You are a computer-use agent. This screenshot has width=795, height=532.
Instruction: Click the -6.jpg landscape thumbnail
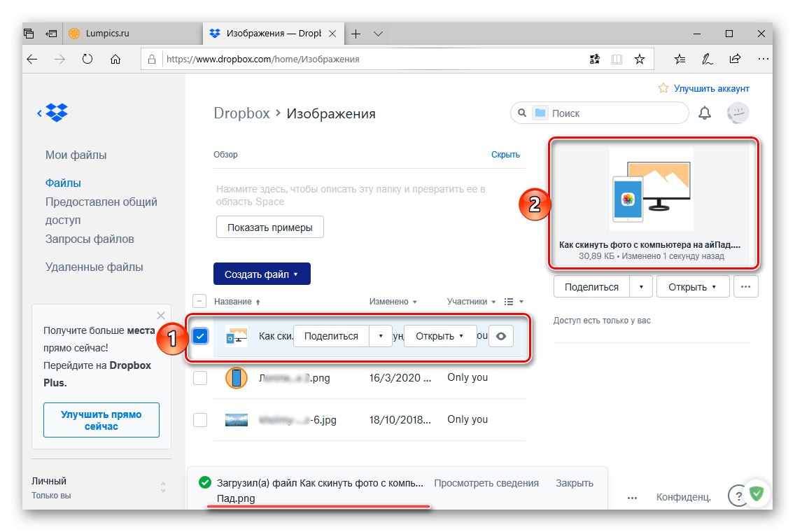pyautogui.click(x=237, y=420)
